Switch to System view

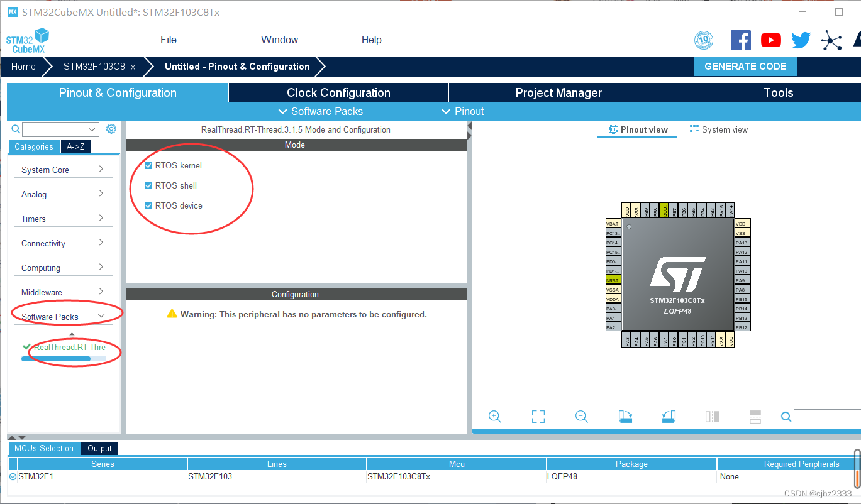(719, 129)
